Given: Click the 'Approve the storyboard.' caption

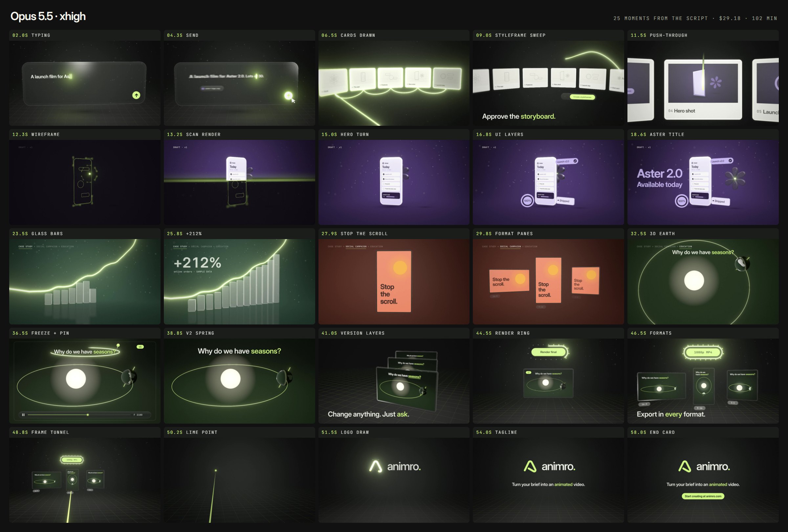Looking at the screenshot, I should pos(518,116).
